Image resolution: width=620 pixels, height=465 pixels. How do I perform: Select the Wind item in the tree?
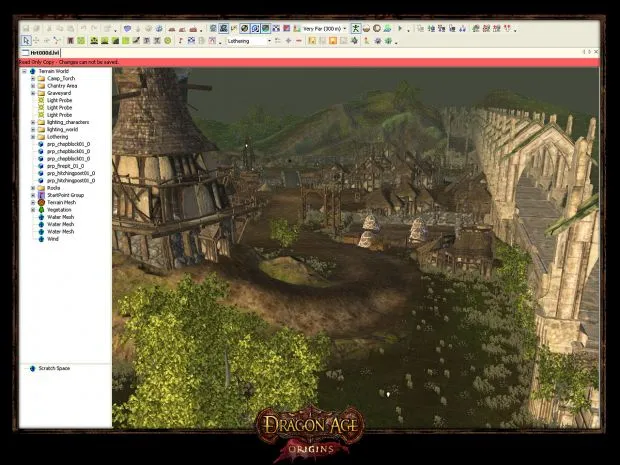pos(53,238)
